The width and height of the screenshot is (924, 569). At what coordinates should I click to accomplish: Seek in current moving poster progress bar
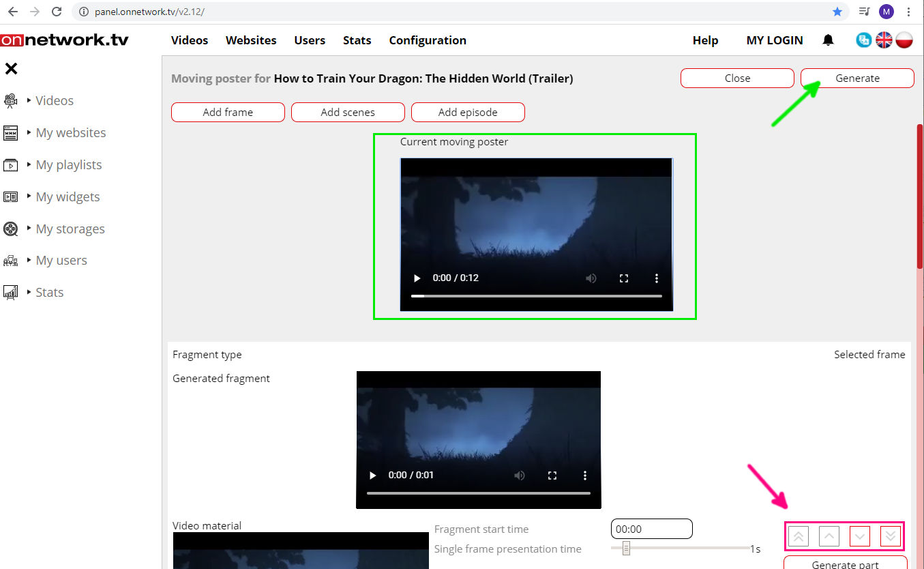click(537, 296)
